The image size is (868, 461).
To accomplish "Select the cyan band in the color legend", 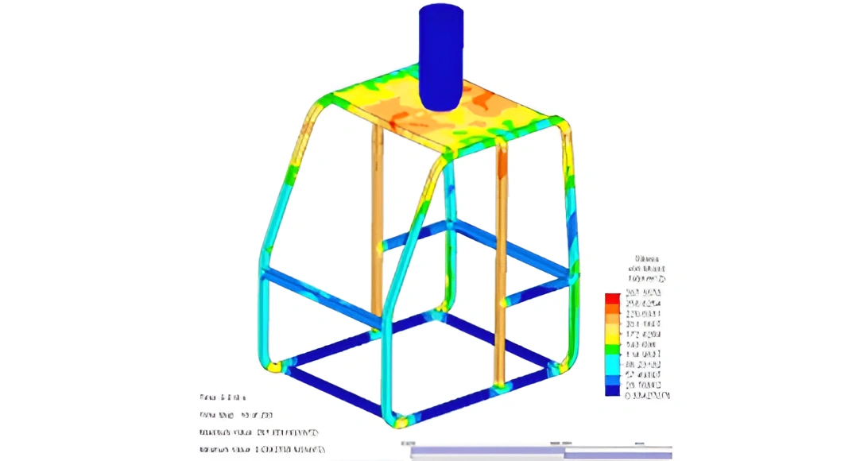I will (611, 362).
